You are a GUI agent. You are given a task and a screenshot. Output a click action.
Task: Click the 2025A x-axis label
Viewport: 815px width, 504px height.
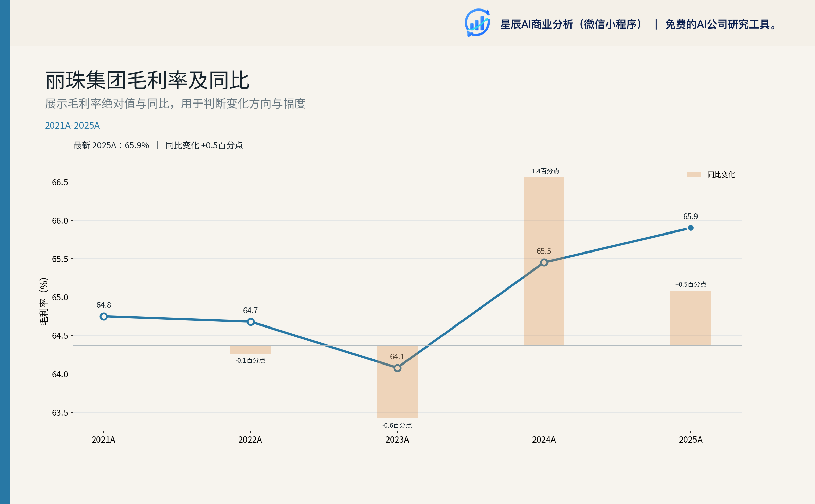(x=691, y=440)
